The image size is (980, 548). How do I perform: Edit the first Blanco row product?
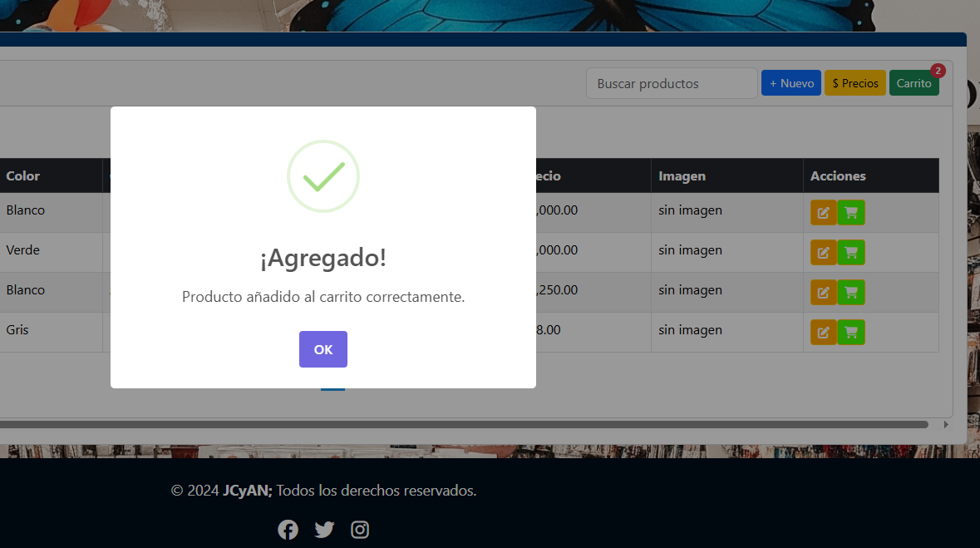[x=823, y=212]
